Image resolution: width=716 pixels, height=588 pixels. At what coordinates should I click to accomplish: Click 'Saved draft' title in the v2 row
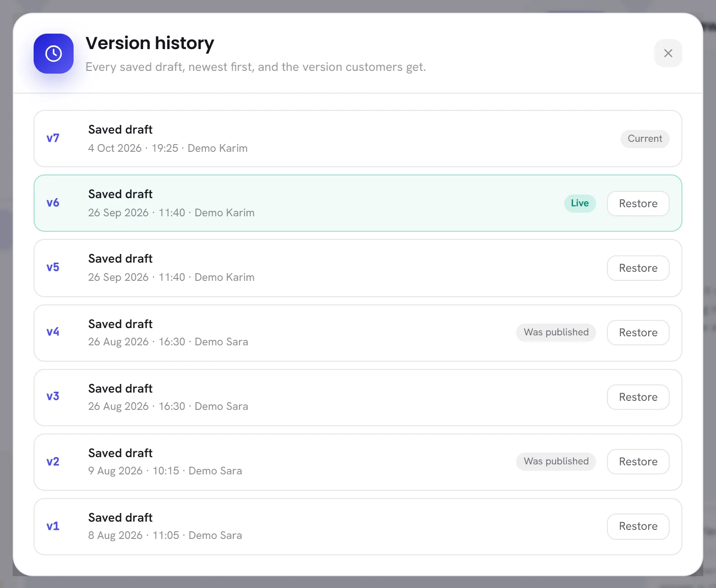click(120, 453)
